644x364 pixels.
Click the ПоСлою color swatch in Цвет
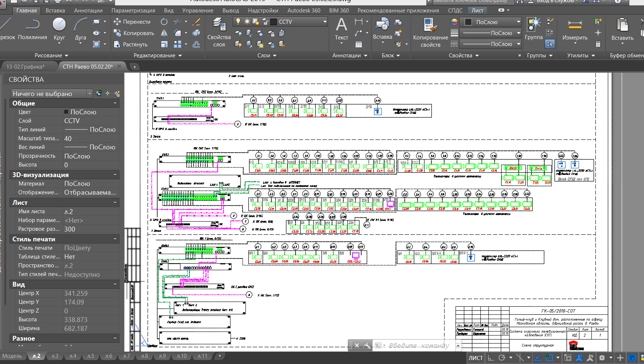pos(66,112)
